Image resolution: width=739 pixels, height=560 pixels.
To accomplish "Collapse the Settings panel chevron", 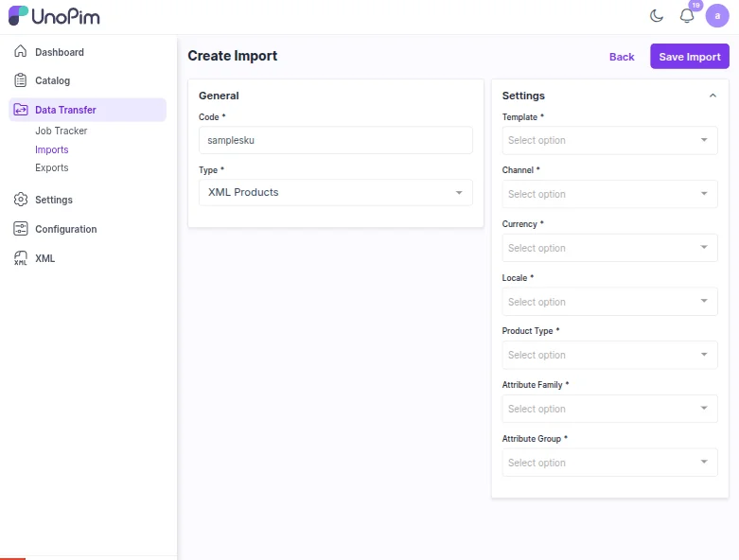I will pyautogui.click(x=713, y=96).
